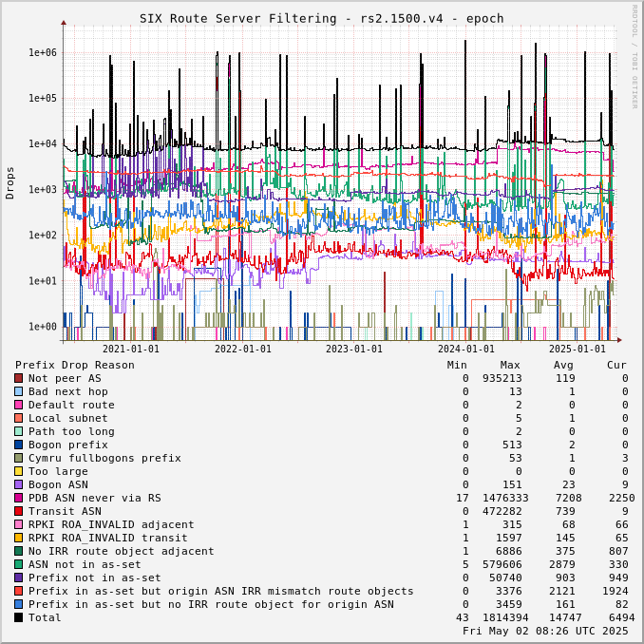Click the 'Not peer AS' legend color swatch
Viewport: 644px width, 644px height.
pos(18,378)
